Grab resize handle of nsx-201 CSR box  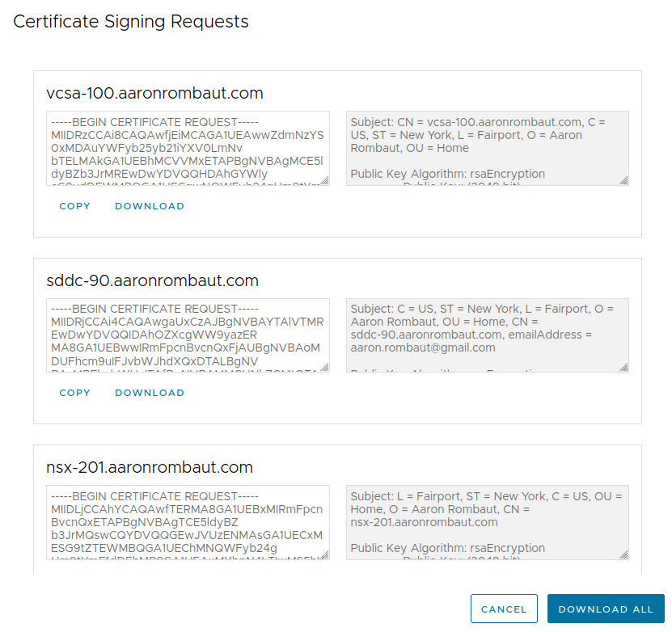pos(325,554)
